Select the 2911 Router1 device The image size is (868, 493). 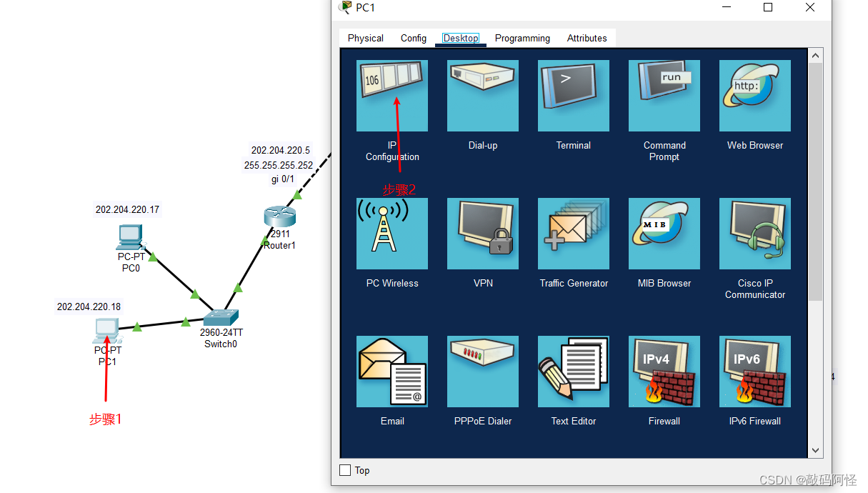click(x=279, y=216)
